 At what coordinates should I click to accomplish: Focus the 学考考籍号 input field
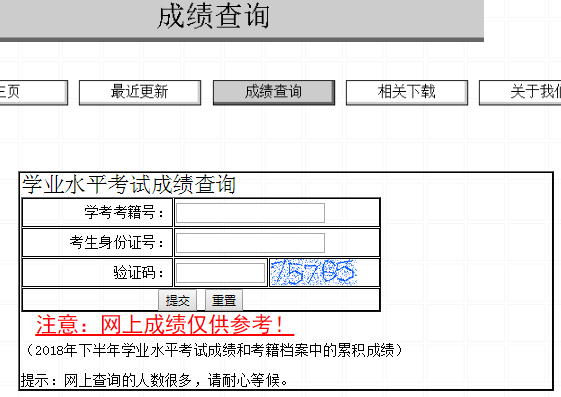pyautogui.click(x=250, y=213)
